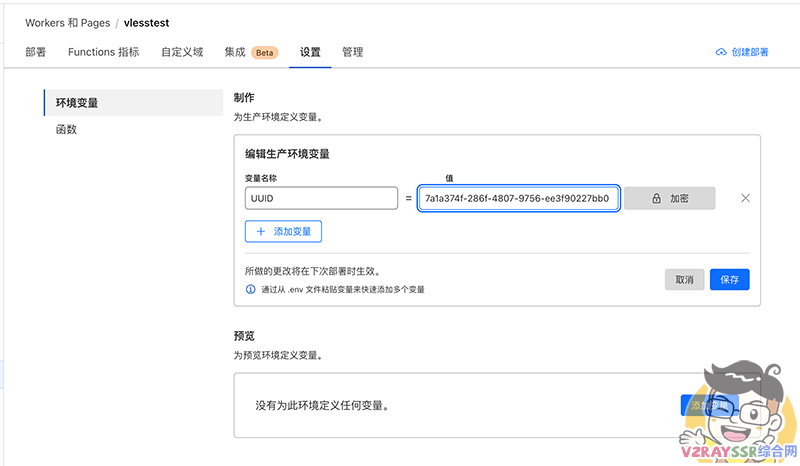Focus the 变量名称 field containing UUID
The width and height of the screenshot is (800, 466).
321,198
